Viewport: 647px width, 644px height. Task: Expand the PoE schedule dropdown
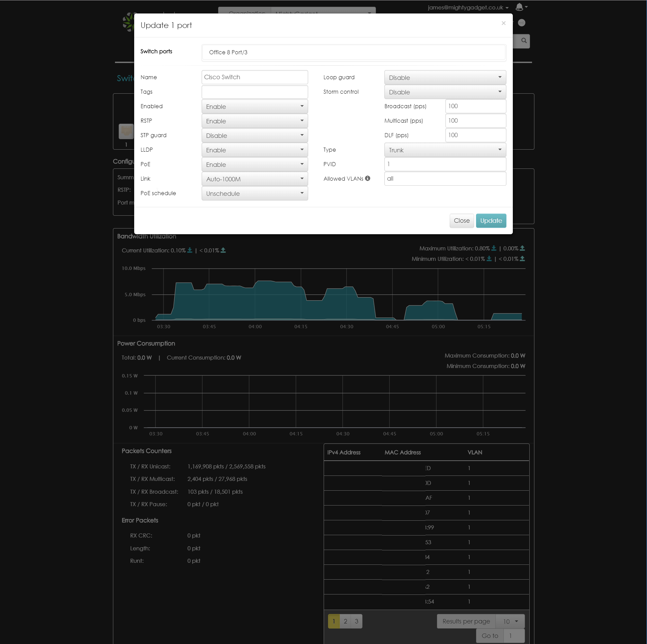coord(255,193)
